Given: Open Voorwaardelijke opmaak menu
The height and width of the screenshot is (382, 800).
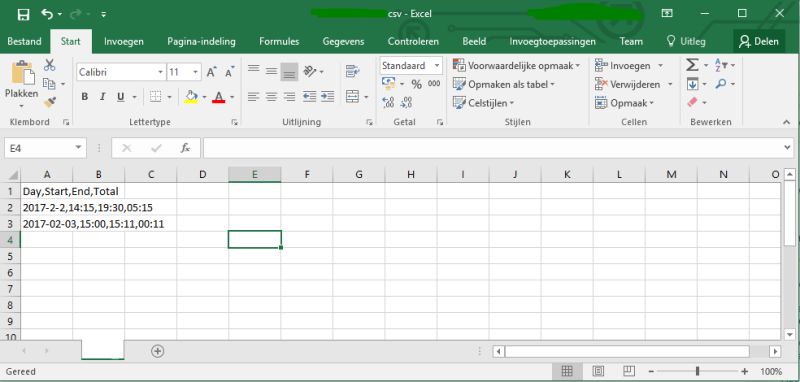Looking at the screenshot, I should pos(516,66).
